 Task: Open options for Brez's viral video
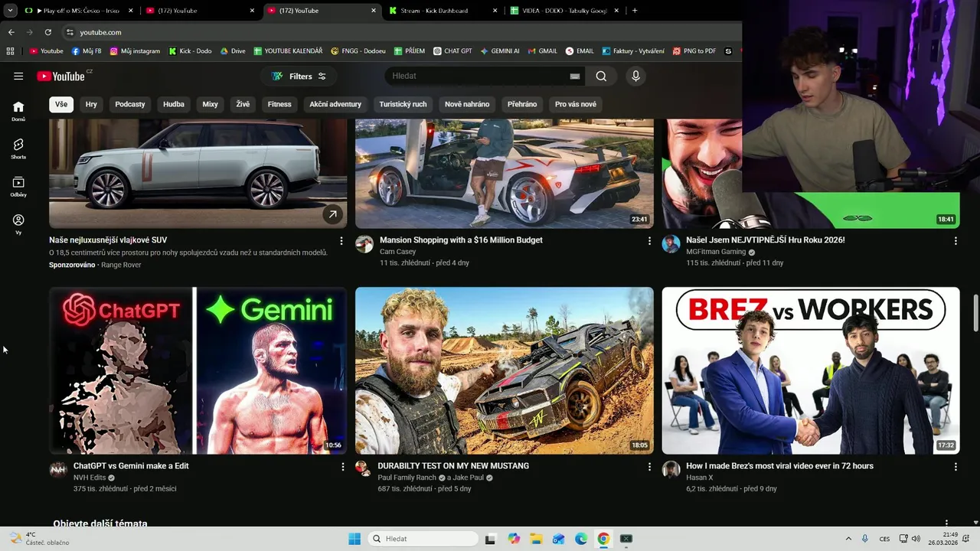pos(955,466)
